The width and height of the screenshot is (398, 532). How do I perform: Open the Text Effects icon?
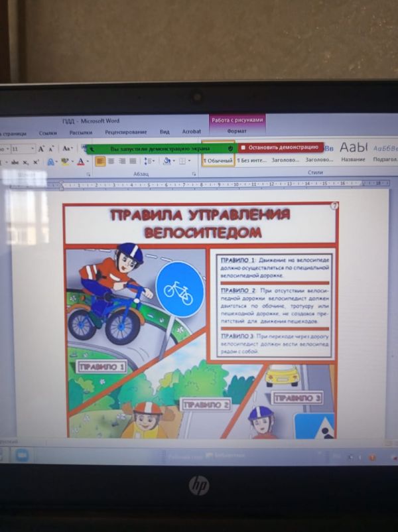(x=50, y=161)
